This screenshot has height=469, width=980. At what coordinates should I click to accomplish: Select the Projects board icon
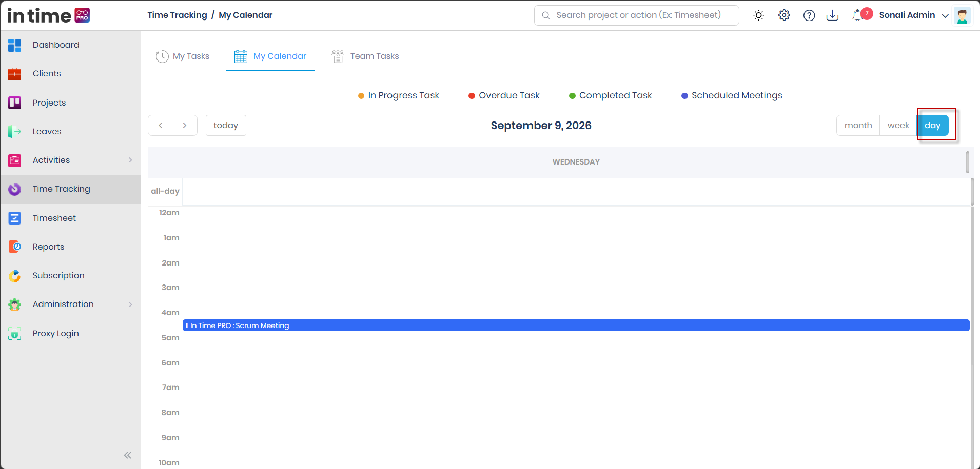pos(15,103)
